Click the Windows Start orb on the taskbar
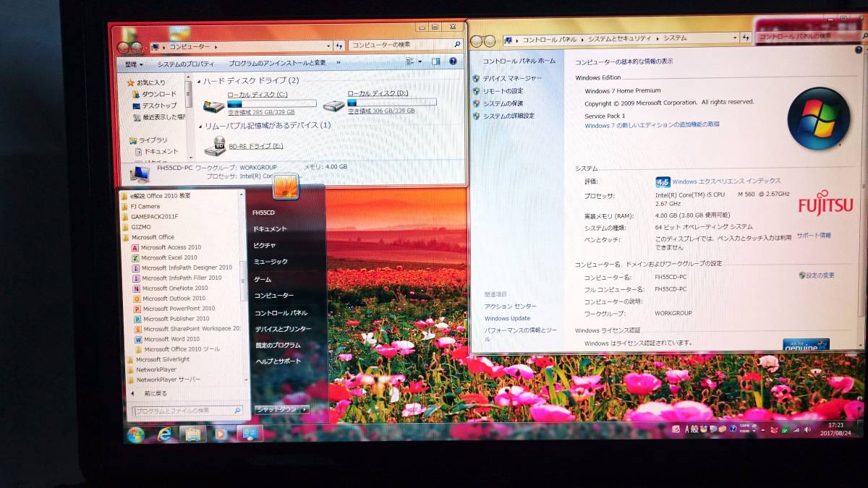 135,434
